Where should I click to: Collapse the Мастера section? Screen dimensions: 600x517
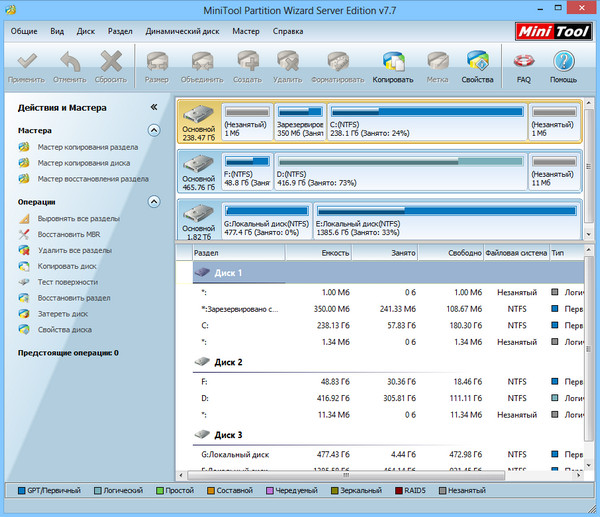coord(153,130)
